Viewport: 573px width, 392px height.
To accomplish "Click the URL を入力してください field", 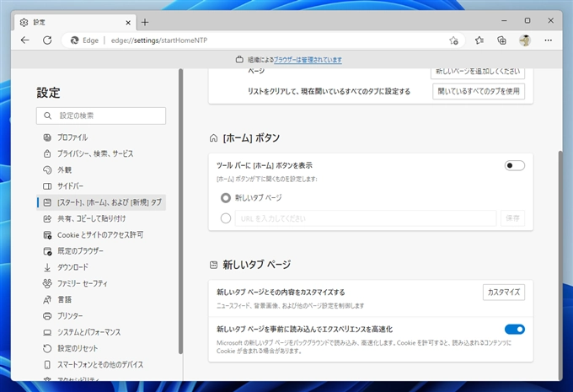I will tap(366, 218).
